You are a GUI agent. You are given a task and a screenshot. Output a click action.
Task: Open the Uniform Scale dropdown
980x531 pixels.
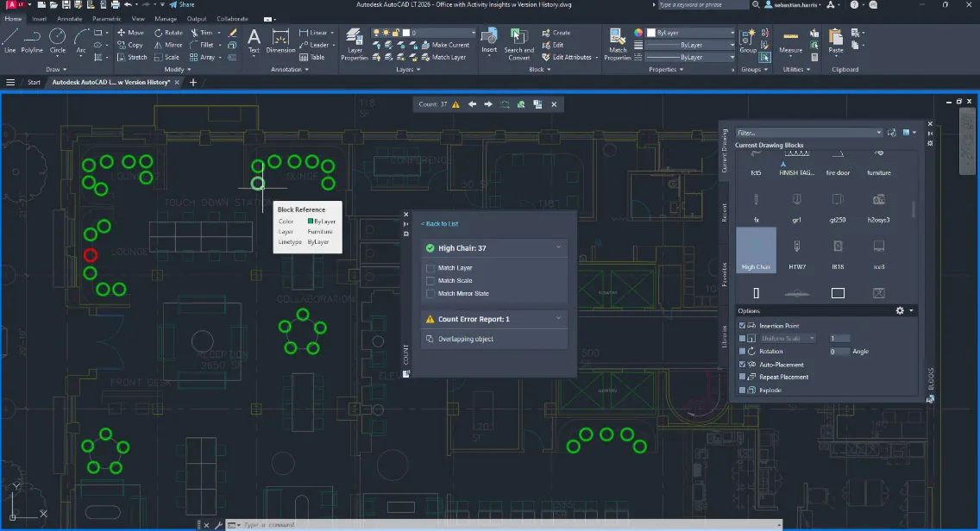(812, 338)
